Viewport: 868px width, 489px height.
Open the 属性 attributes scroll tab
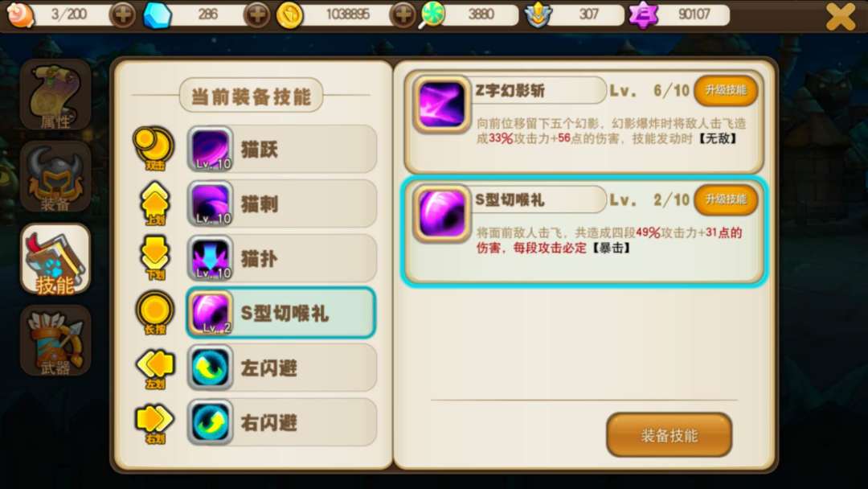(x=55, y=95)
